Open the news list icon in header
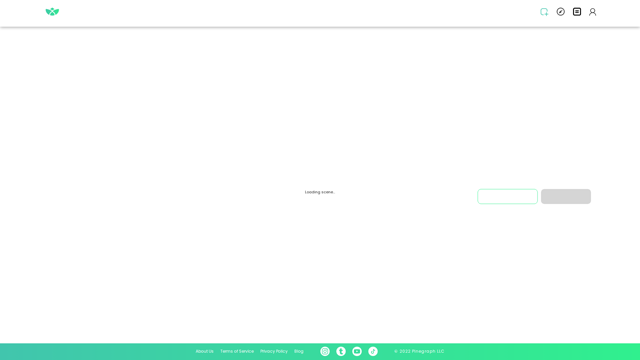 [x=577, y=12]
